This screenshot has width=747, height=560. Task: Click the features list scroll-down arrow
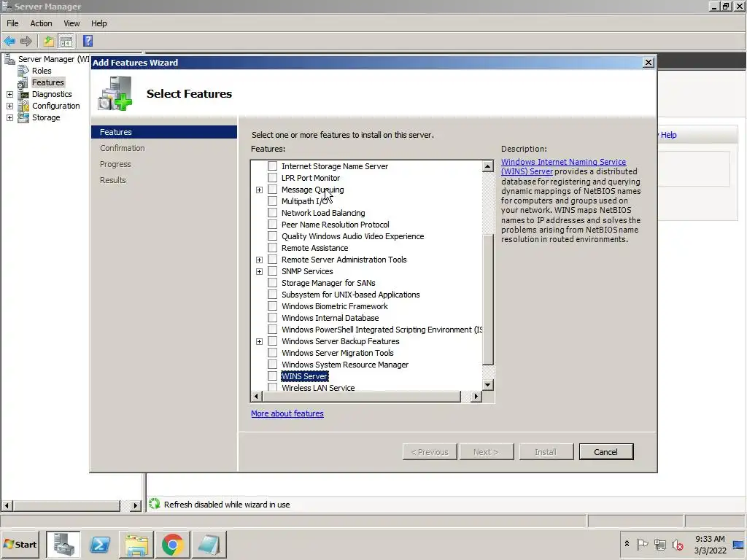(x=487, y=385)
